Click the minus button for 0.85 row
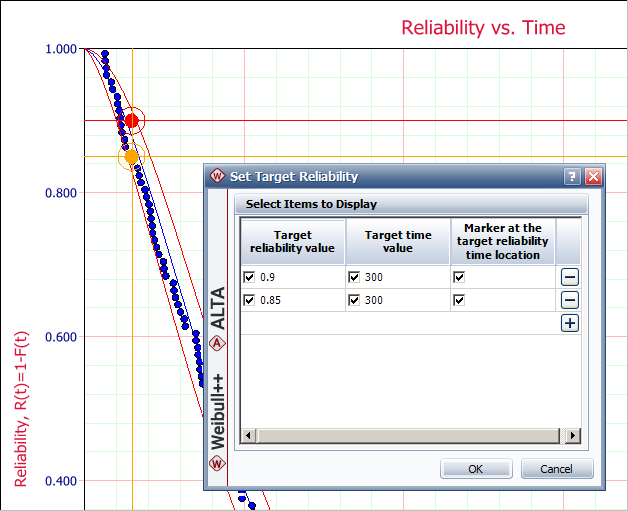This screenshot has height=511, width=628. pos(569,300)
